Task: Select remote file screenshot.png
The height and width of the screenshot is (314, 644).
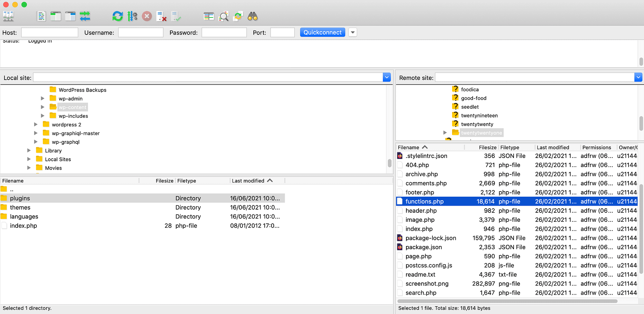Action: click(x=517, y=284)
